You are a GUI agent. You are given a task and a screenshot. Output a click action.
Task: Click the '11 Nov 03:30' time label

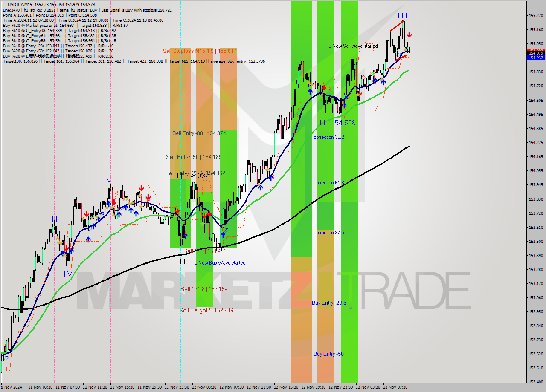click(41, 387)
